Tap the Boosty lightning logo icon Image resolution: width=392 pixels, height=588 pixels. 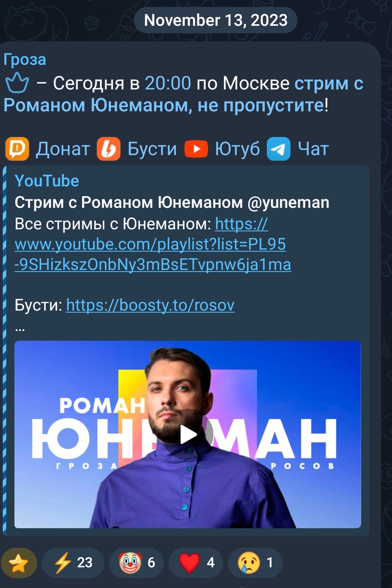pos(109,149)
